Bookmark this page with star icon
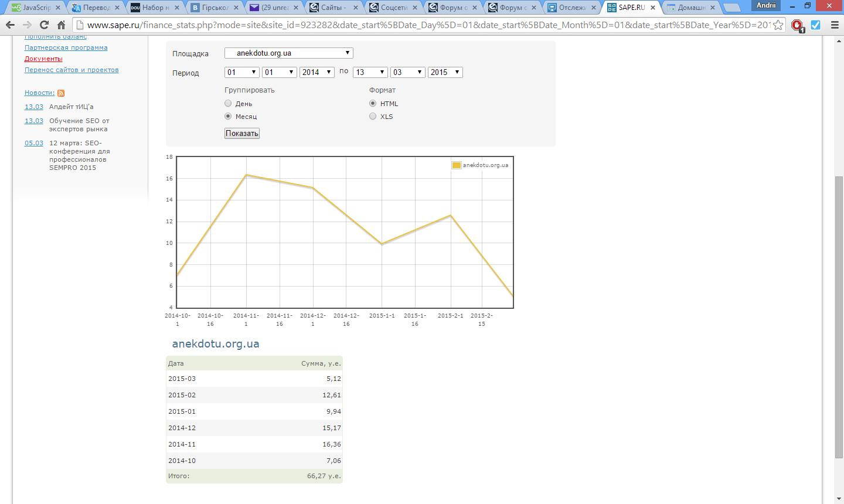The image size is (844, 504). (x=778, y=25)
